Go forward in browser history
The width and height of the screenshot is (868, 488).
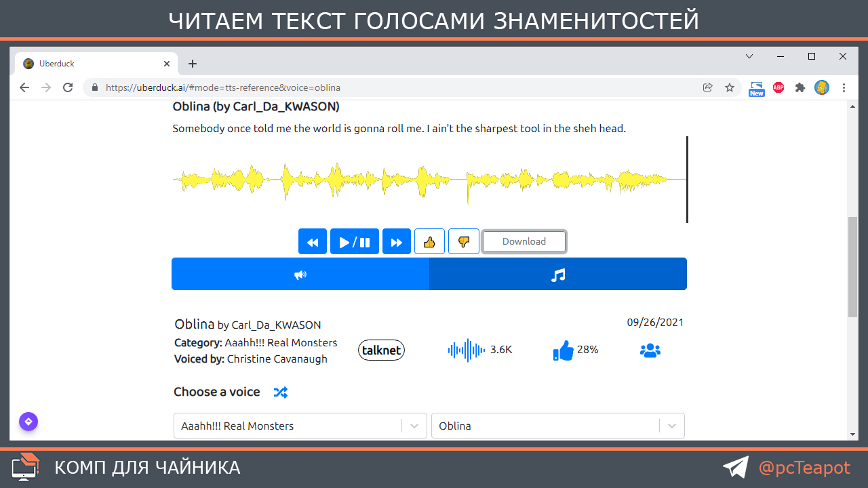click(46, 87)
